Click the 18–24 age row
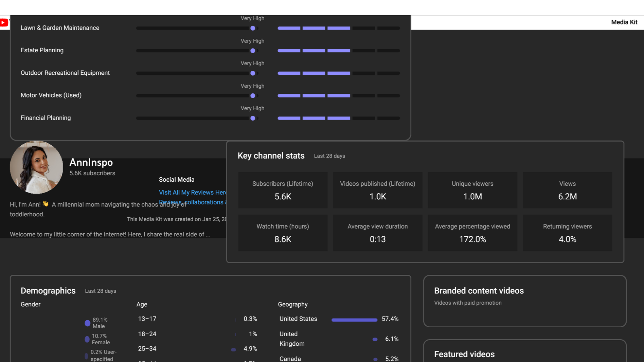644x362 pixels. pyautogui.click(x=197, y=334)
